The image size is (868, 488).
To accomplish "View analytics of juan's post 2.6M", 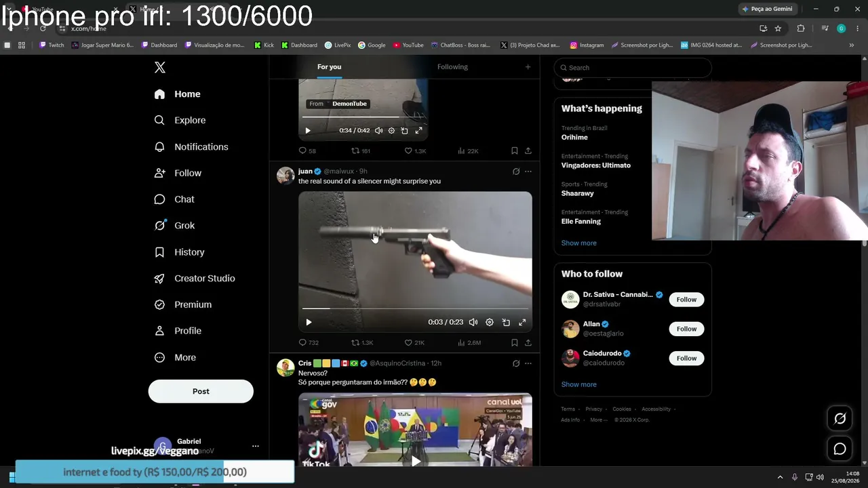I will click(x=469, y=343).
